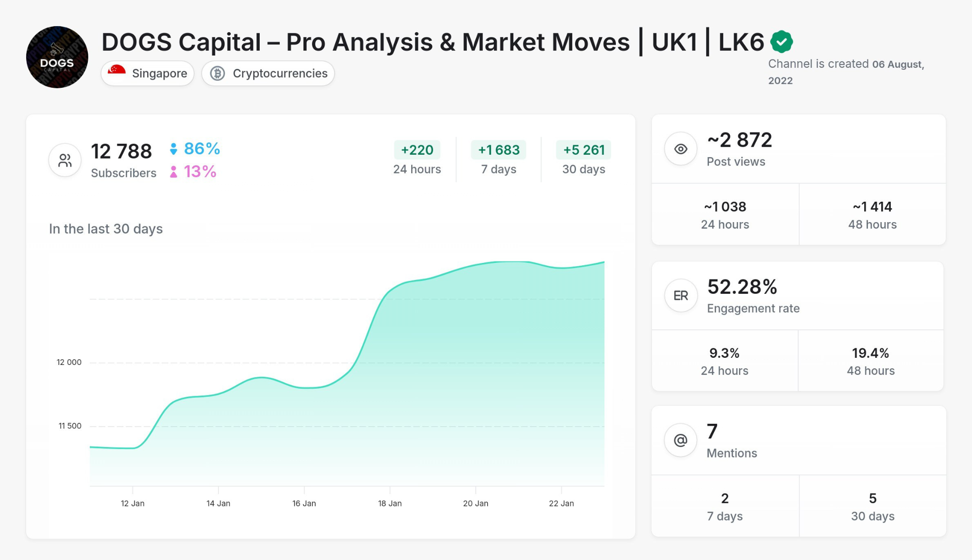Open the DOGS Capital channel avatar

point(57,56)
